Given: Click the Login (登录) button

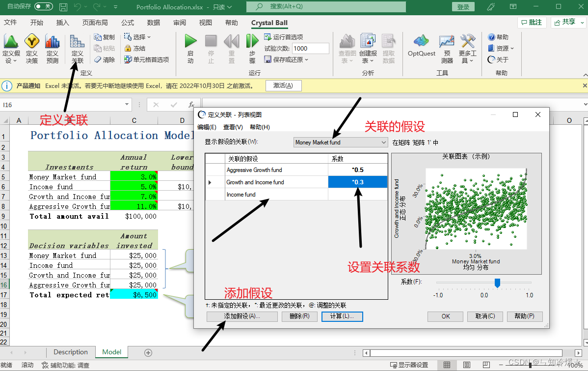Looking at the screenshot, I should click(x=463, y=7).
